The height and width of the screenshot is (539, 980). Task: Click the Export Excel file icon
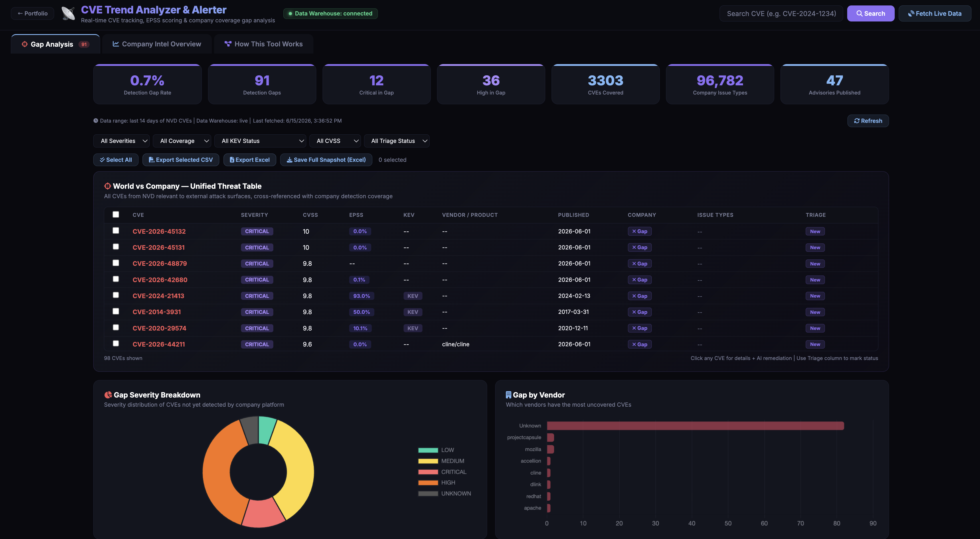coord(232,160)
